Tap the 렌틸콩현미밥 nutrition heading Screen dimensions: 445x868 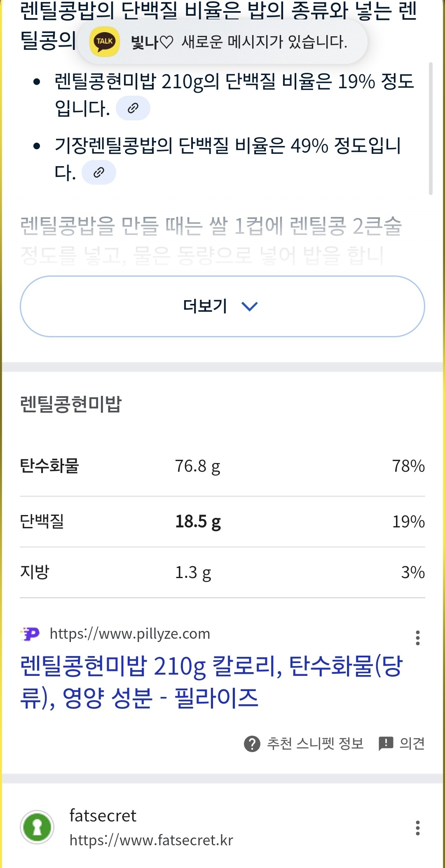(x=71, y=404)
